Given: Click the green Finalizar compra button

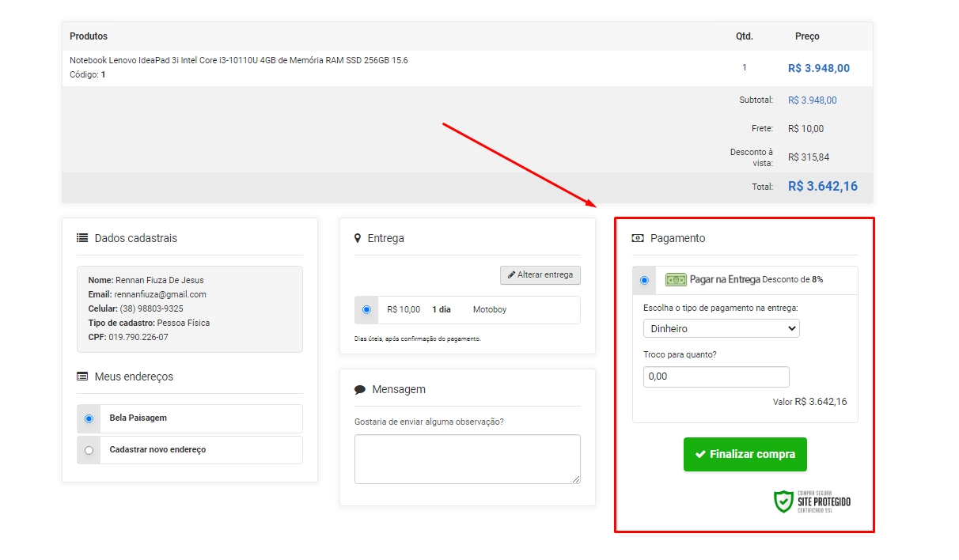Looking at the screenshot, I should (745, 455).
